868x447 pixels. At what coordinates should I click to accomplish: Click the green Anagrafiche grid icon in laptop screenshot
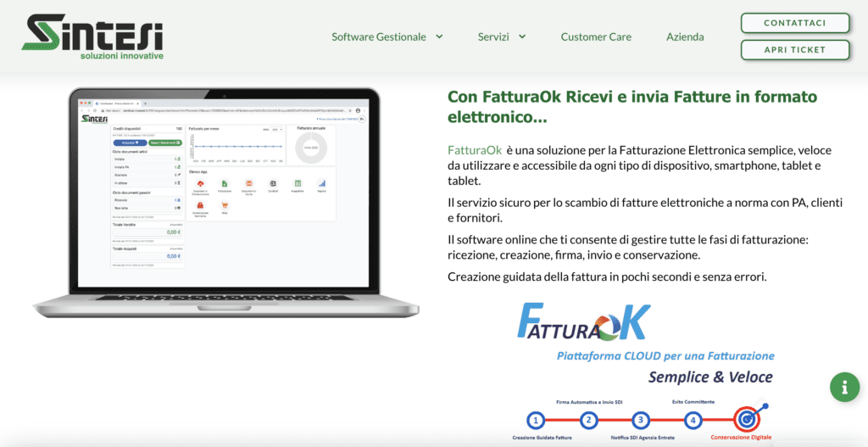298,183
